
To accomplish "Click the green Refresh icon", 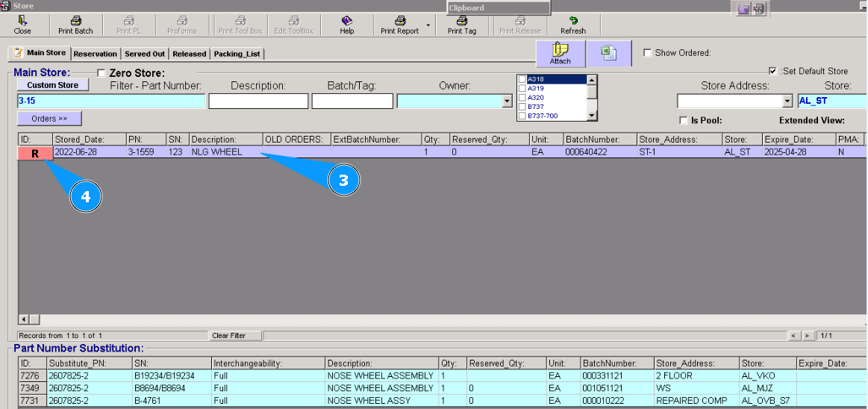I will coord(573,21).
